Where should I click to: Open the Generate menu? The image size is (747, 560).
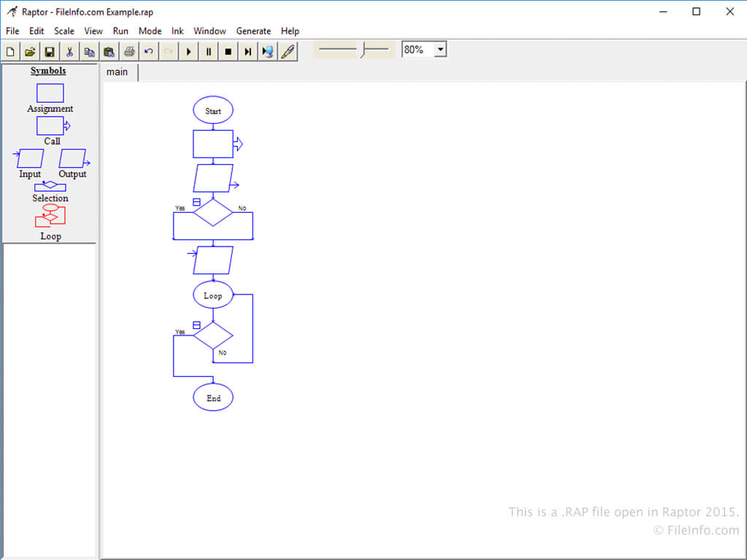[253, 31]
